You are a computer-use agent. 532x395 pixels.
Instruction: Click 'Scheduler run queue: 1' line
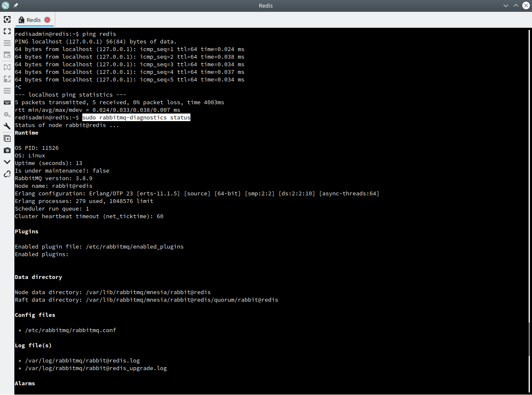coord(52,209)
